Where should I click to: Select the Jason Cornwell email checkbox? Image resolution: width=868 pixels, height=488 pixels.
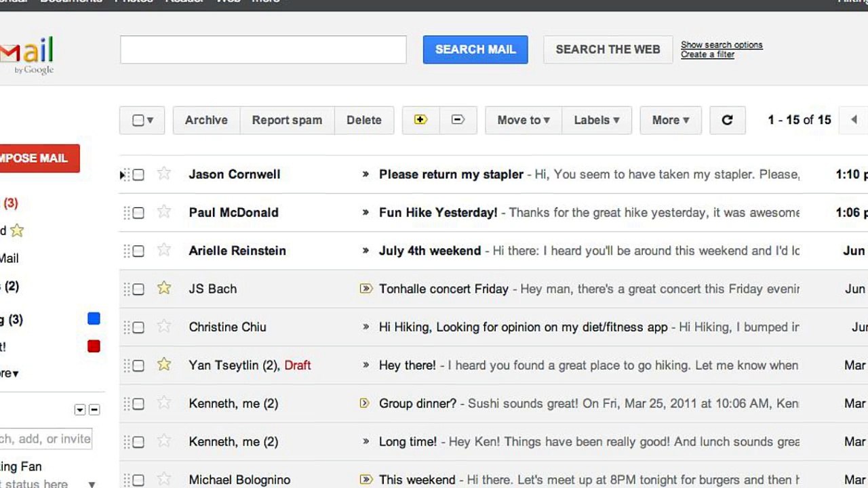pos(138,175)
